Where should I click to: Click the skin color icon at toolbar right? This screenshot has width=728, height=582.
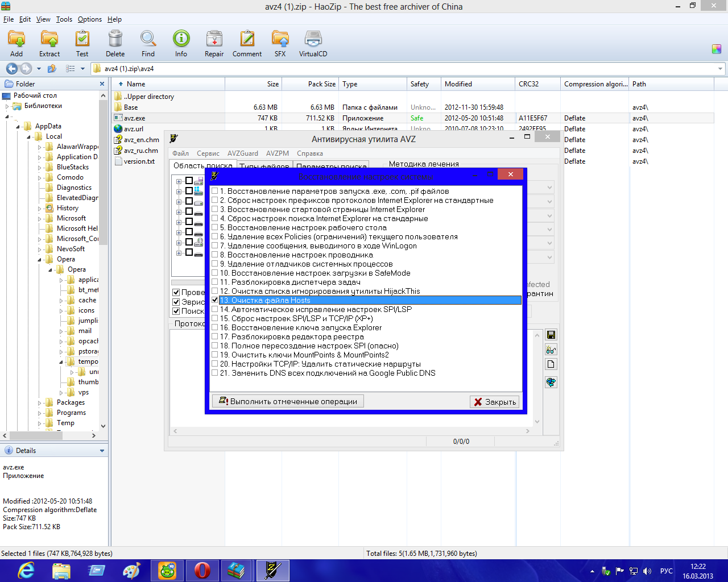coord(717,49)
